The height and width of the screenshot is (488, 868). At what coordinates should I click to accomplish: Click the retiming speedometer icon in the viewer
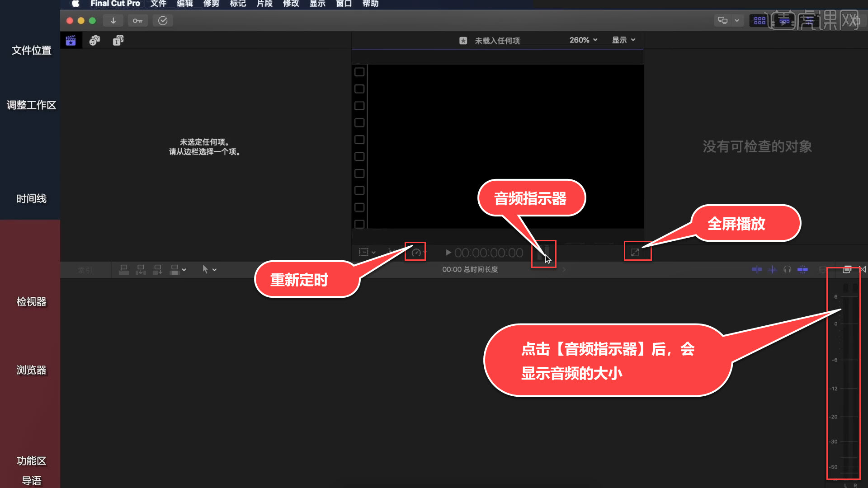415,252
